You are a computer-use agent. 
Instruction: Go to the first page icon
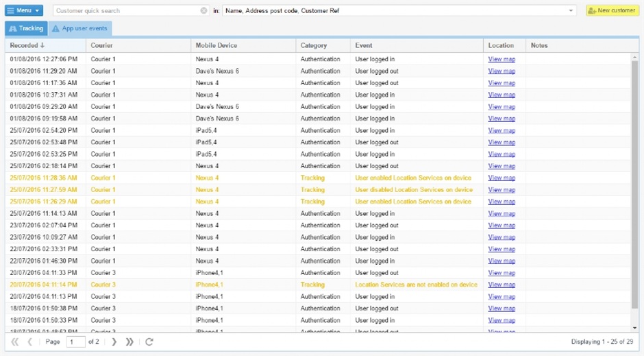pos(15,342)
